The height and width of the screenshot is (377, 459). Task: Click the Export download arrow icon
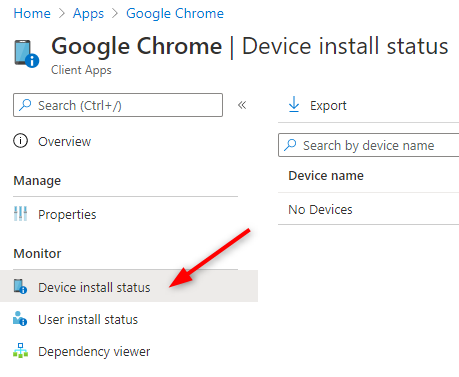(x=294, y=104)
